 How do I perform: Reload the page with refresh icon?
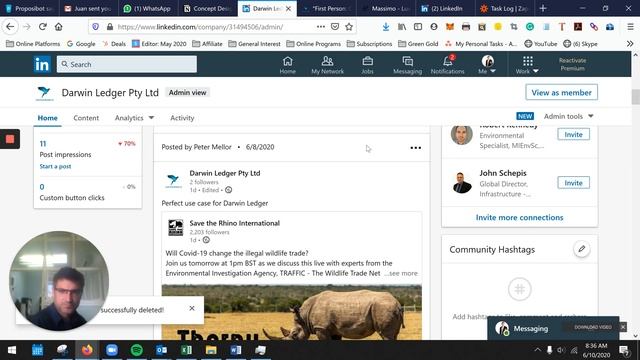42,27
